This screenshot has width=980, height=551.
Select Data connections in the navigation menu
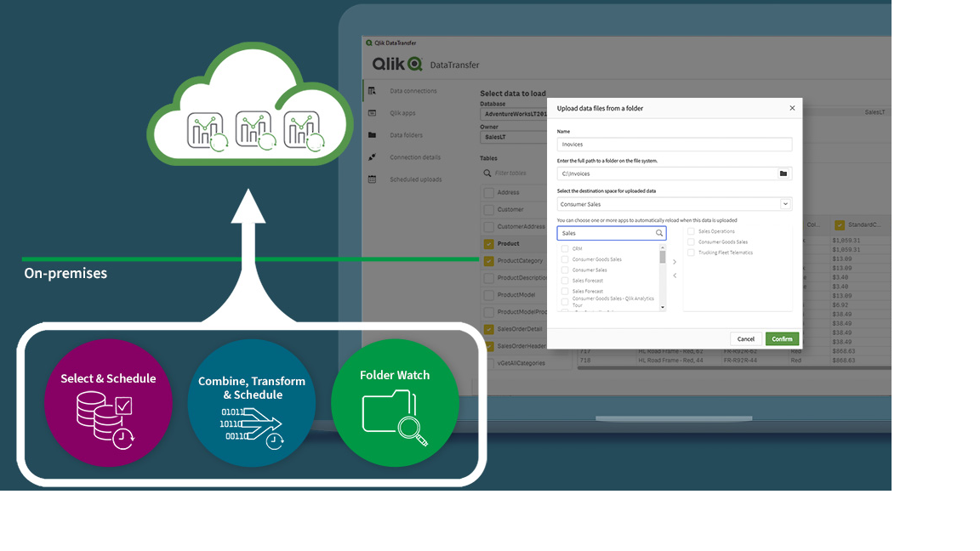(414, 90)
